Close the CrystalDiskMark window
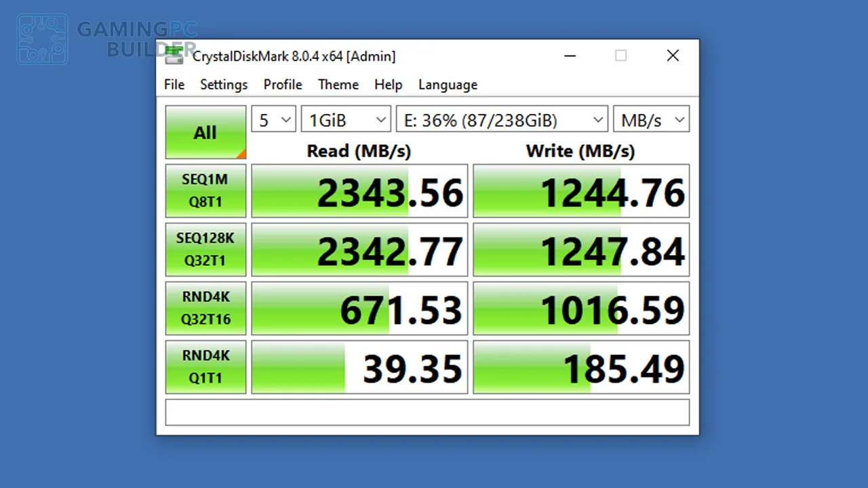 tap(673, 56)
